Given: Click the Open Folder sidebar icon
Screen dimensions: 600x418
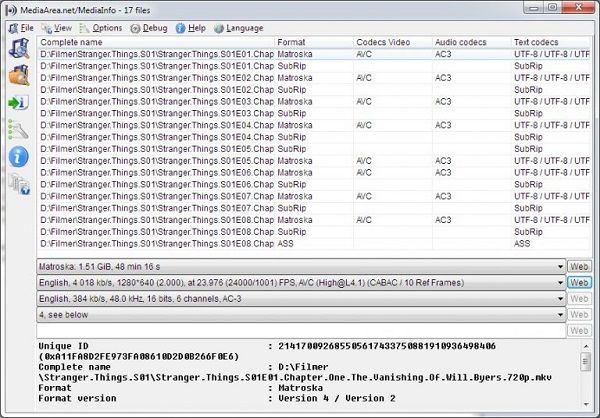Looking at the screenshot, I should (19, 75).
